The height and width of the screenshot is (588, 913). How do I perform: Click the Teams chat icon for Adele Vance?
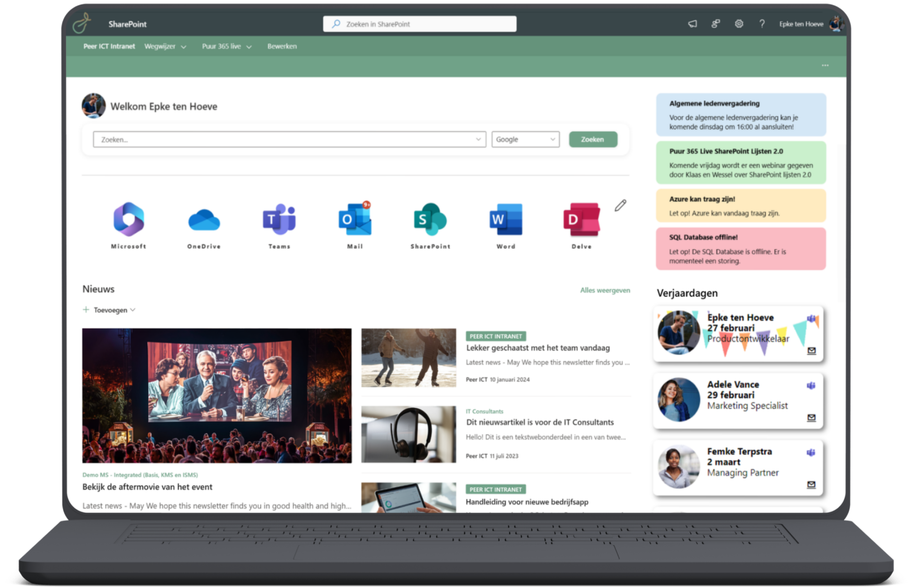pyautogui.click(x=811, y=385)
